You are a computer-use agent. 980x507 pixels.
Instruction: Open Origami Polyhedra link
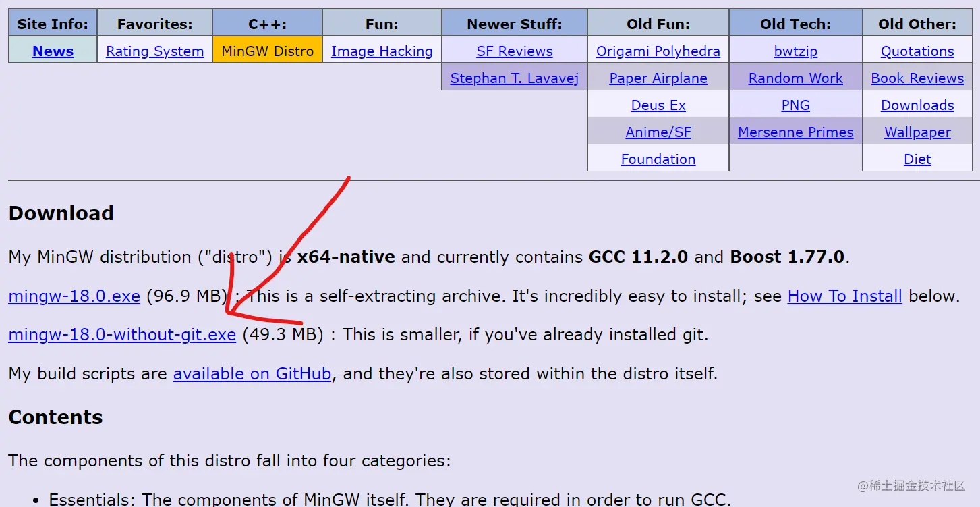658,51
